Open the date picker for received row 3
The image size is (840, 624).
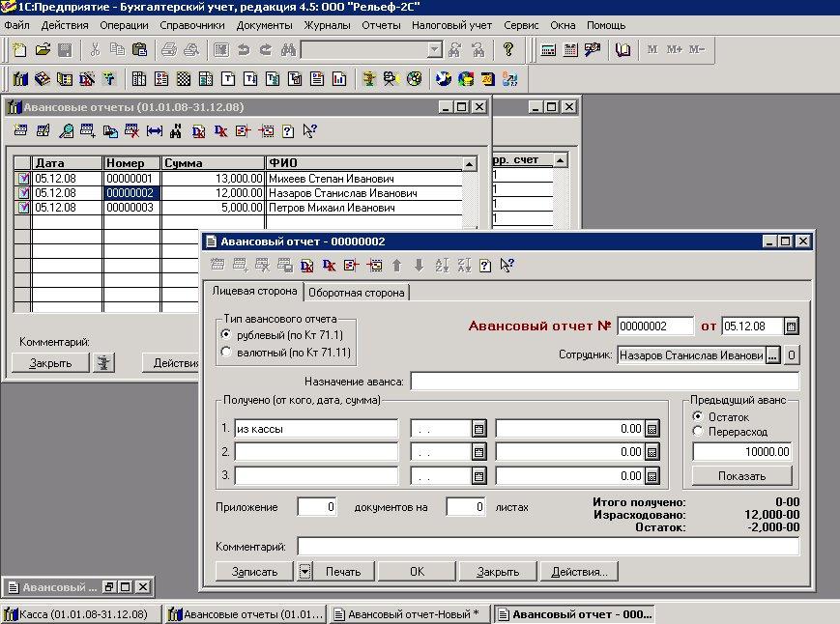pos(478,476)
